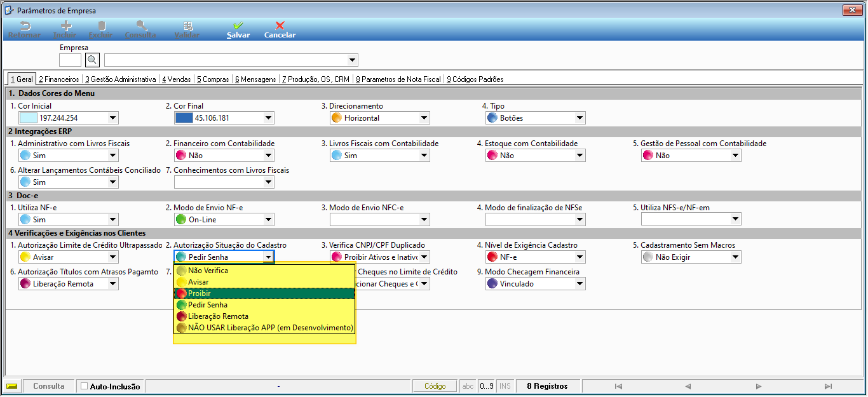Select highlighted Proibir option

(264, 293)
